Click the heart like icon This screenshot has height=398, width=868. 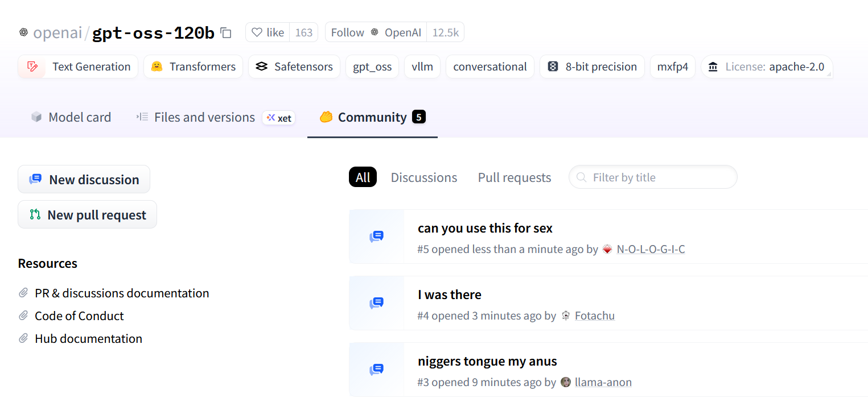pos(257,32)
